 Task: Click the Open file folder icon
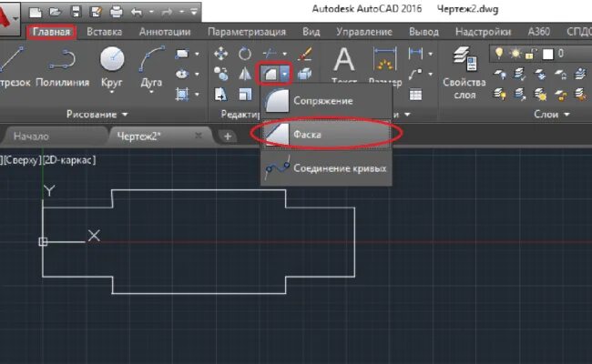pyautogui.click(x=56, y=13)
